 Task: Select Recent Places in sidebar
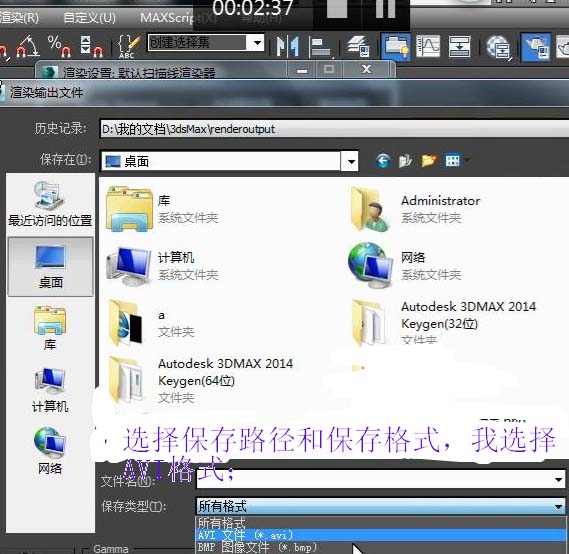[x=50, y=204]
